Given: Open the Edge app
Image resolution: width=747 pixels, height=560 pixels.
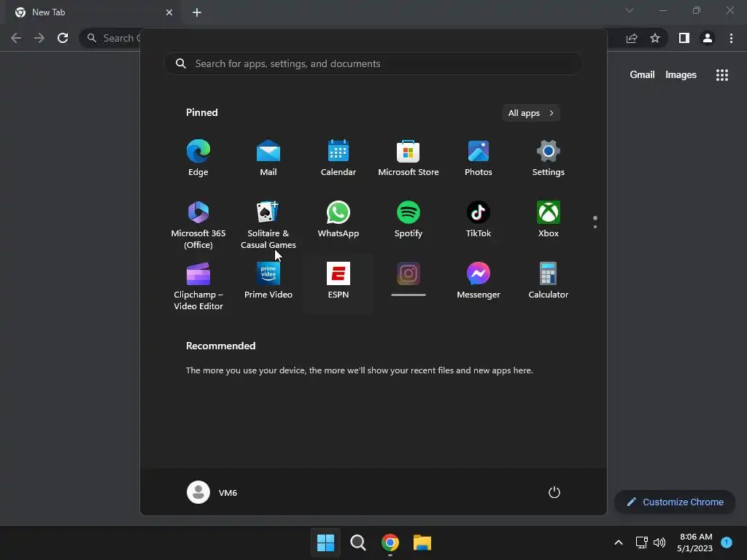Looking at the screenshot, I should [198, 158].
